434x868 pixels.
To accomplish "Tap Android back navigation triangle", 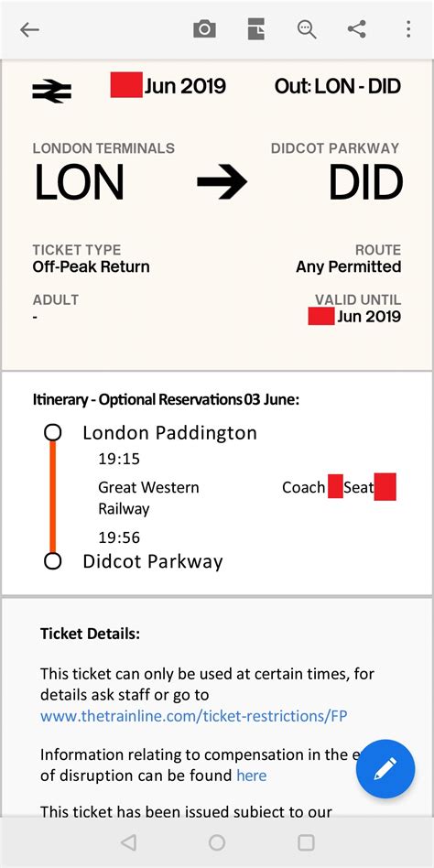I will [128, 842].
